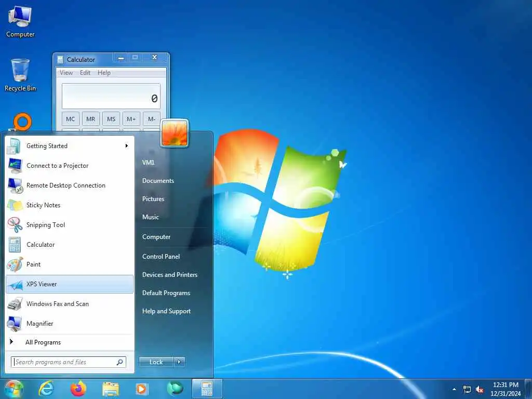
Task: Click the green round taskbar application icon
Action: 175,389
